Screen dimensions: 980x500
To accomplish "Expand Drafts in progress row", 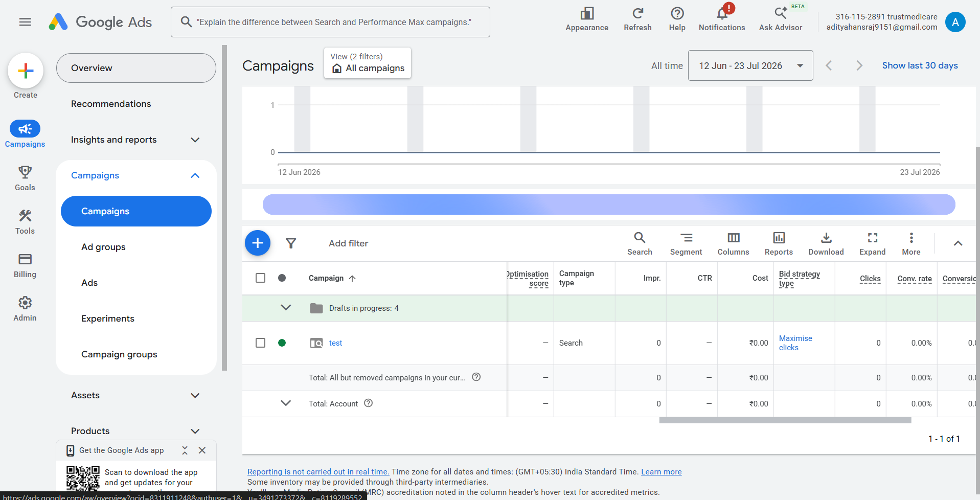I will pos(286,307).
